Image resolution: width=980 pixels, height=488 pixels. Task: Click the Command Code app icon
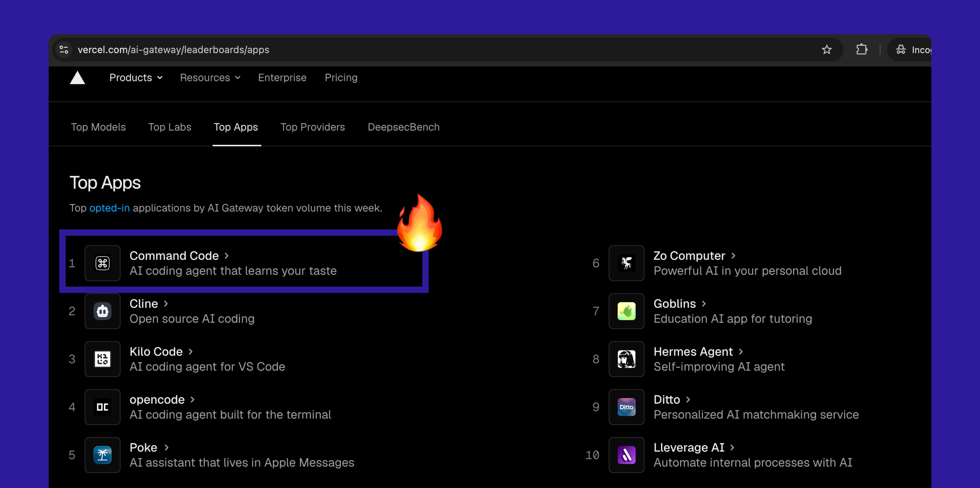[x=102, y=263]
